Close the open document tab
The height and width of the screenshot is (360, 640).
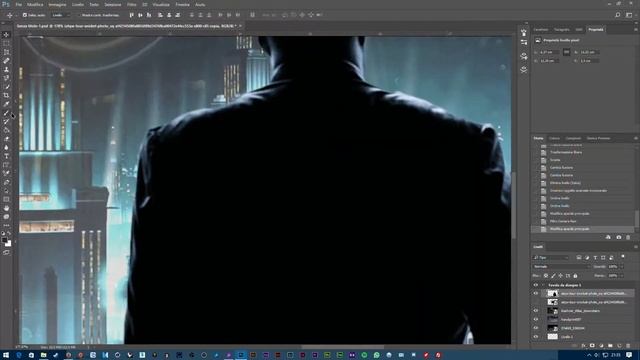click(x=240, y=26)
